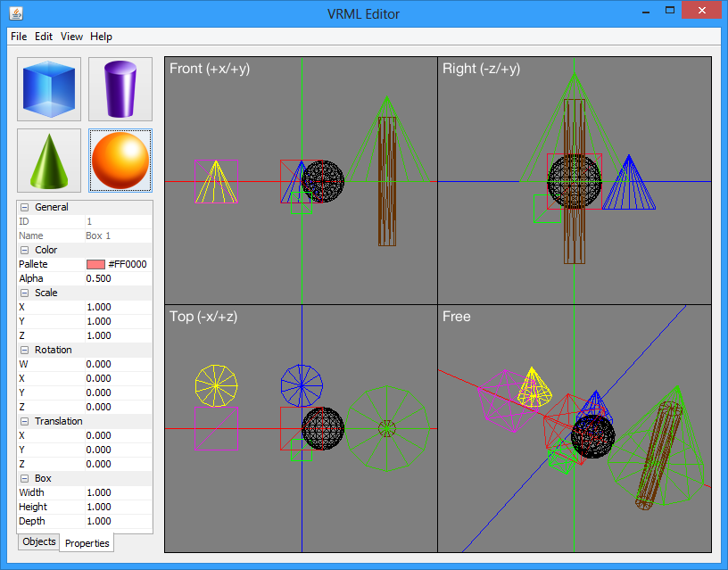Open the View menu
Image resolution: width=728 pixels, height=570 pixels.
(x=72, y=37)
